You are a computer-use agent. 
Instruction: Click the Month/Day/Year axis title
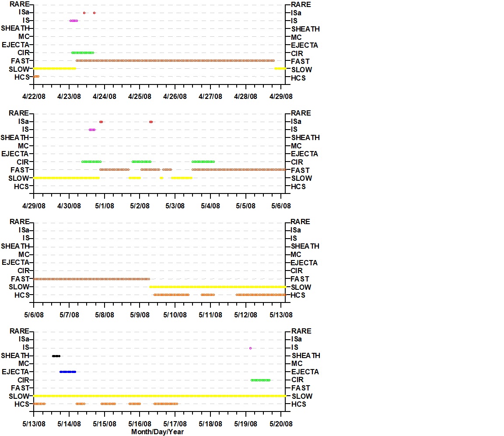pos(157,432)
